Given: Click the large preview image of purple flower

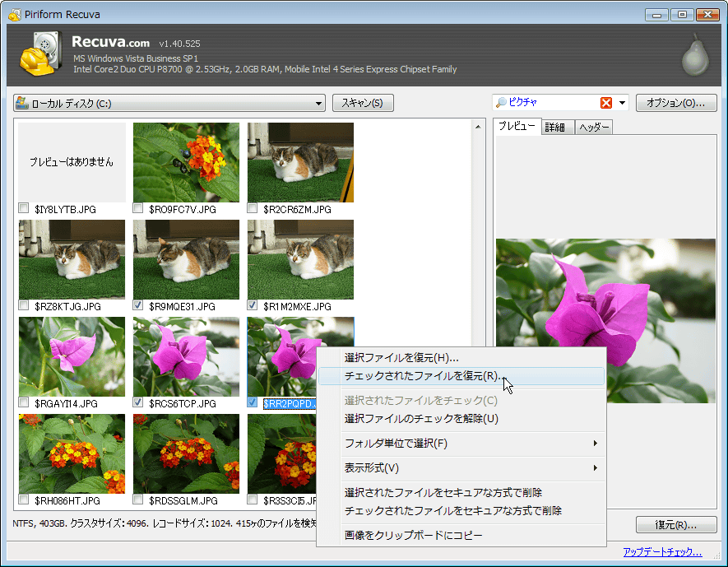Looking at the screenshot, I should tap(606, 321).
